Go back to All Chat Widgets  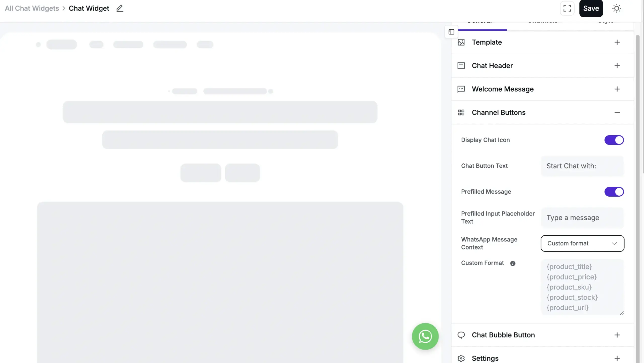(x=32, y=8)
